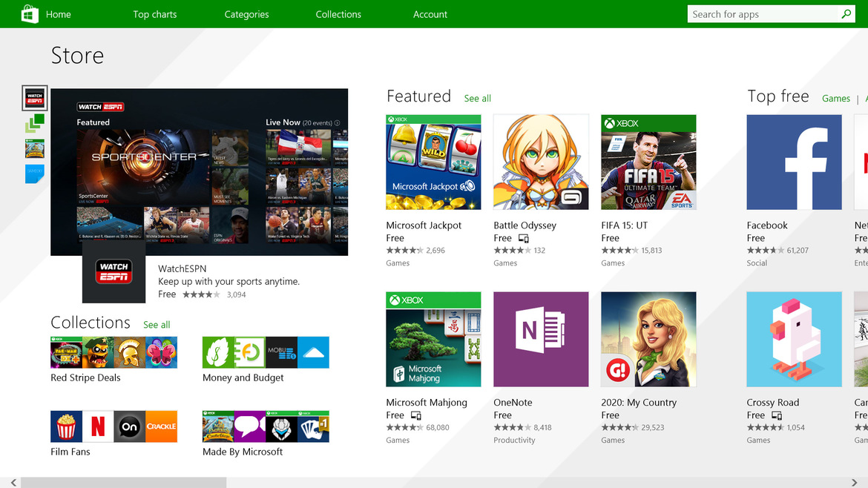
Task: Click WatchESPN's 3,094 ratings count
Action: pos(237,295)
